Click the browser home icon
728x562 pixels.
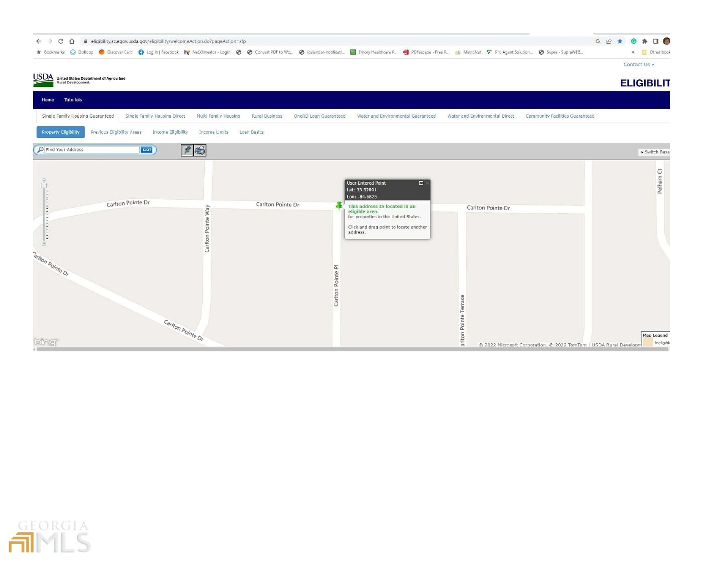72,41
